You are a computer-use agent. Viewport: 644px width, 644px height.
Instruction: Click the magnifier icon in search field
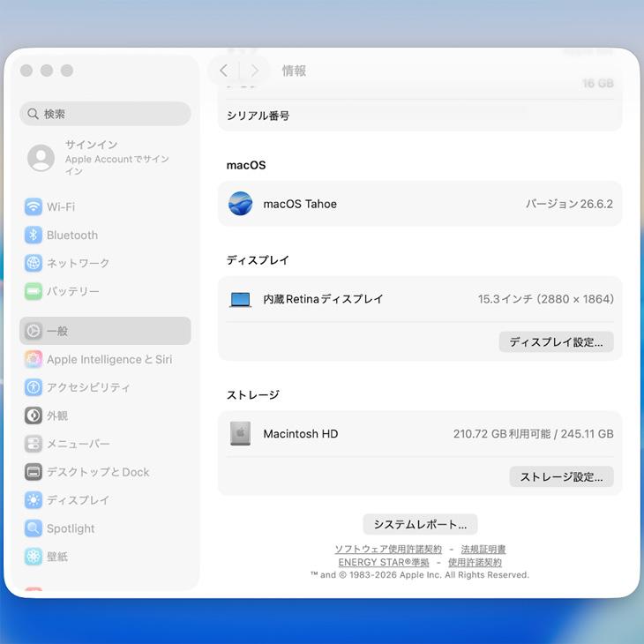pyautogui.click(x=33, y=114)
